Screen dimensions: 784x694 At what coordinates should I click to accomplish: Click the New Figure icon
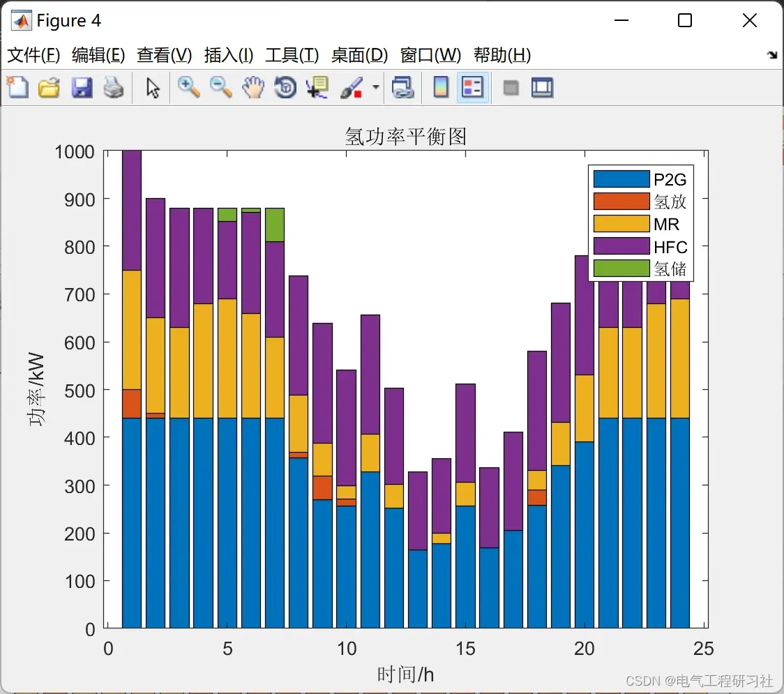pos(18,87)
